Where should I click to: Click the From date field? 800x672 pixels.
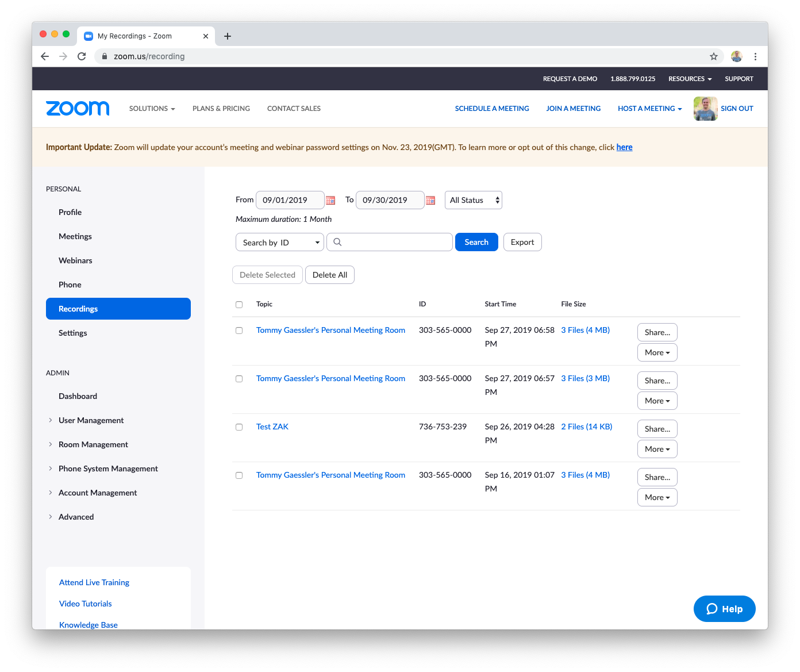click(x=290, y=200)
